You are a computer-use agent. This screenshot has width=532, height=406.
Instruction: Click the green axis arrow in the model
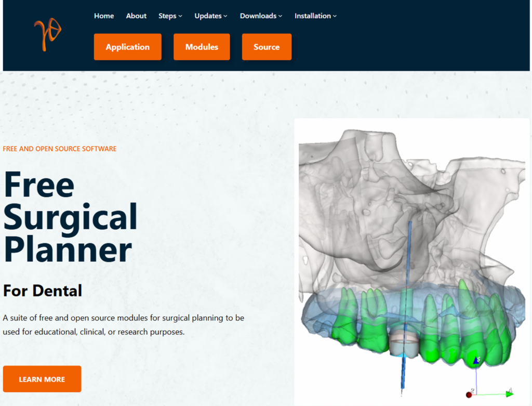tap(509, 394)
